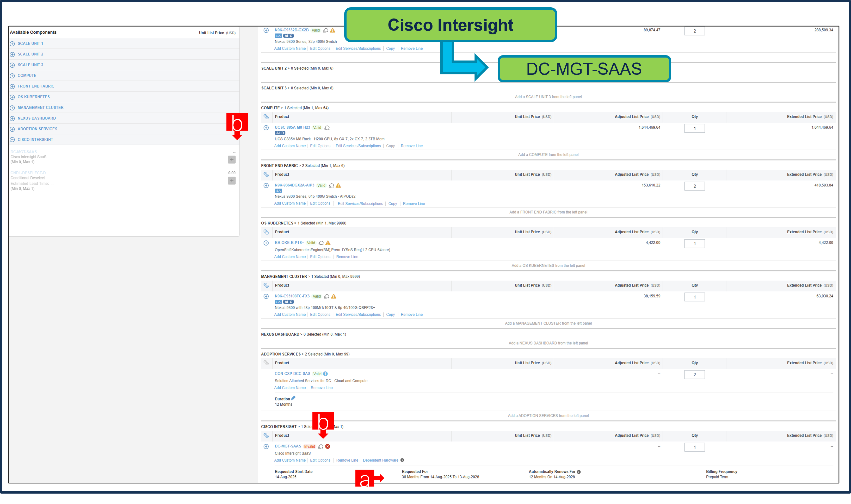
Task: Click the info icon next to CON-CXP-DCC-SAS Valid
Action: [x=325, y=374]
